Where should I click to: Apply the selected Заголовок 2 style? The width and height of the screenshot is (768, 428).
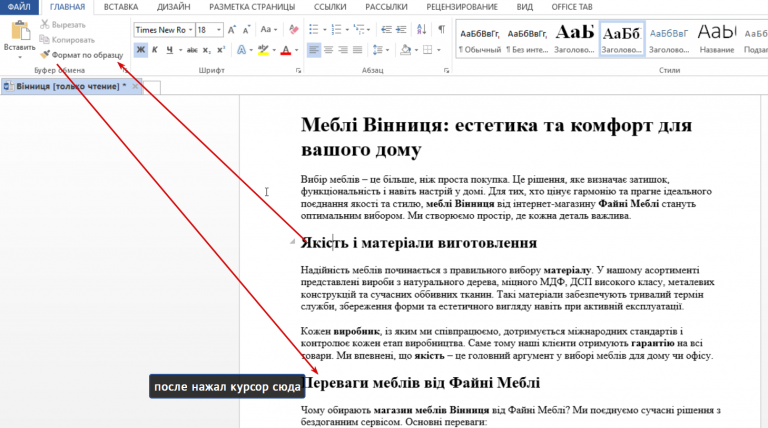coord(622,39)
